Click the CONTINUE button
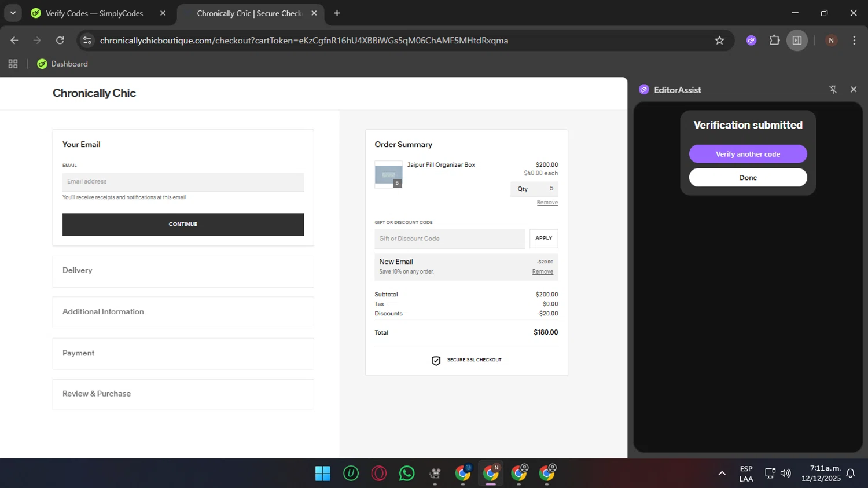 point(183,225)
